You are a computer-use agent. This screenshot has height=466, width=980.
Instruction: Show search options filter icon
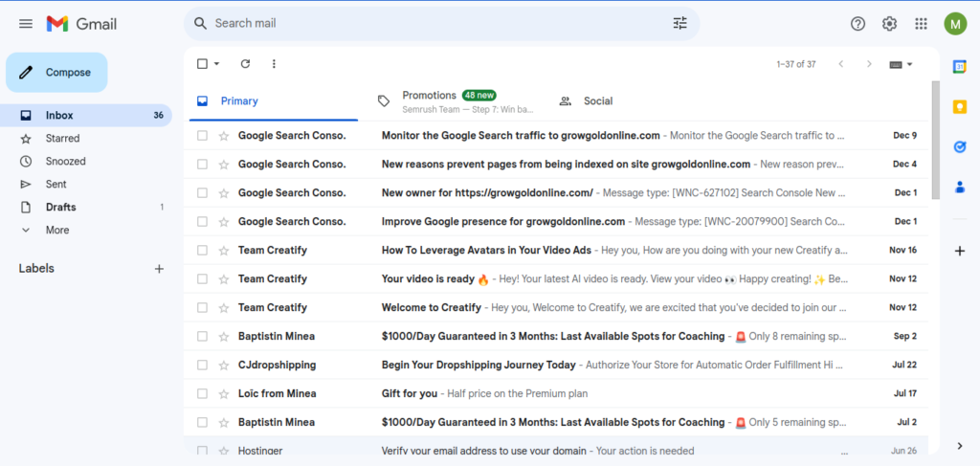click(x=679, y=24)
